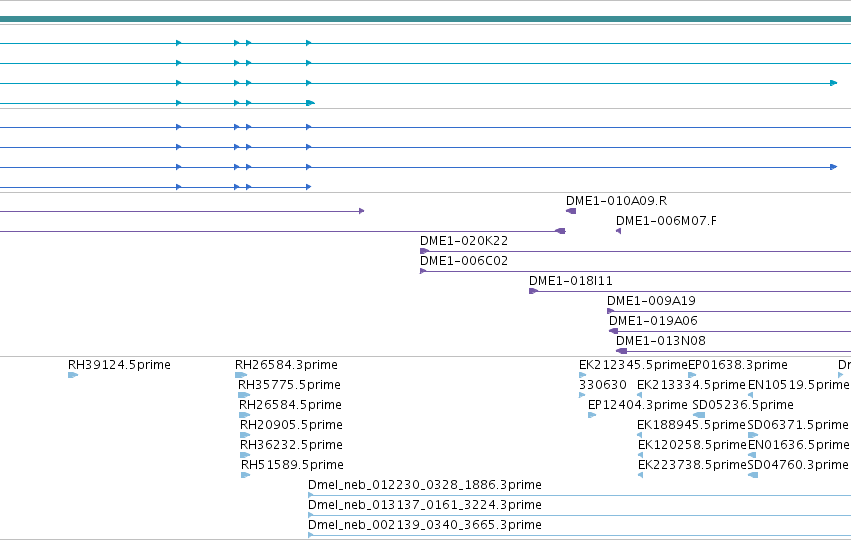Click the start arrow of DME1-006C02
The height and width of the screenshot is (540, 851).
[x=423, y=271]
